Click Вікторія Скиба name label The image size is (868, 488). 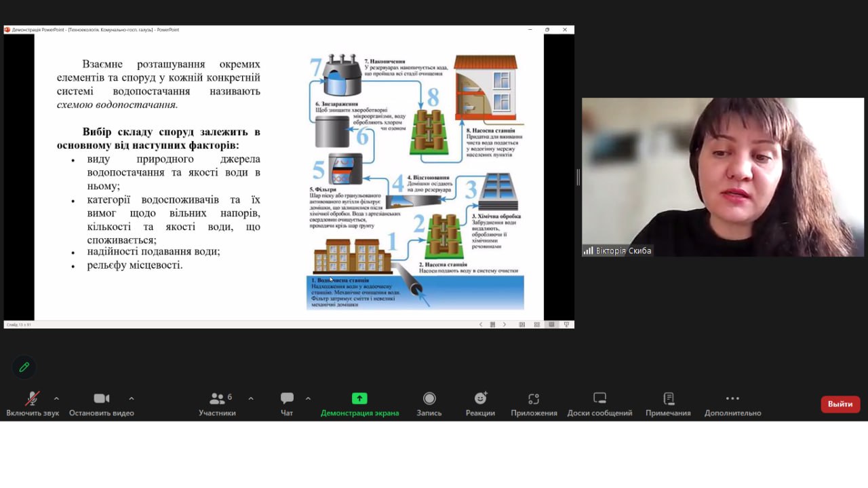click(624, 250)
